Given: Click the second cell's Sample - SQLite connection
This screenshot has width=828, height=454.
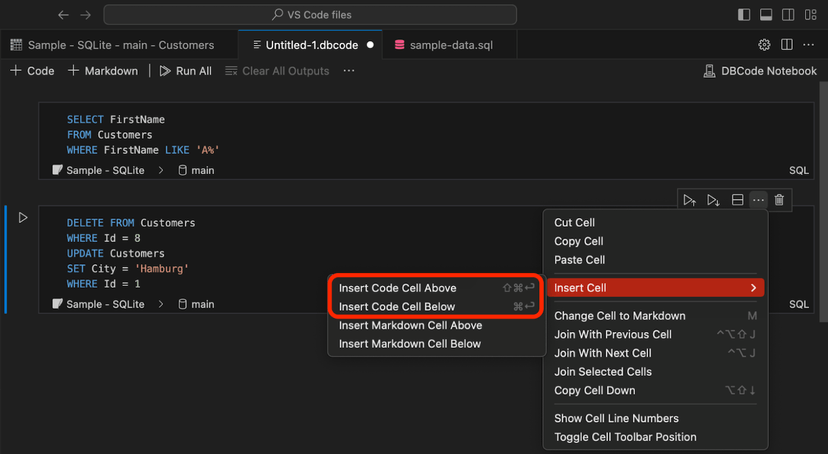Looking at the screenshot, I should point(98,304).
